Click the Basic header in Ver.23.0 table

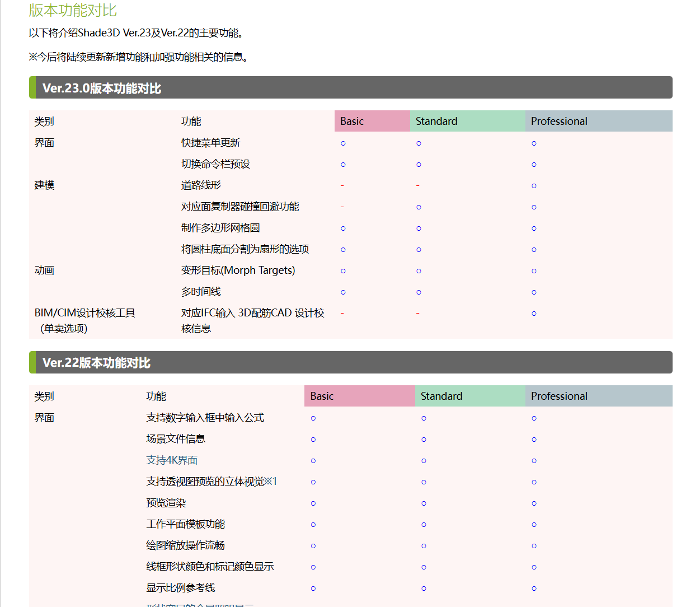pos(372,121)
